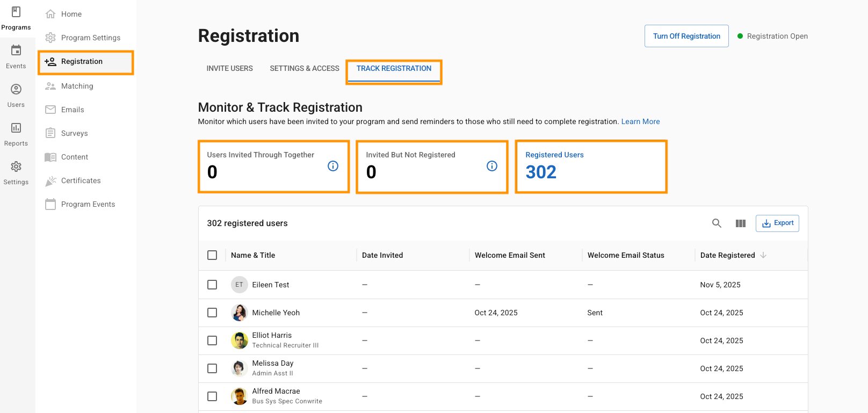Select the checkbox for Michelle Yeoh
This screenshot has height=413, width=868.
pyautogui.click(x=212, y=313)
